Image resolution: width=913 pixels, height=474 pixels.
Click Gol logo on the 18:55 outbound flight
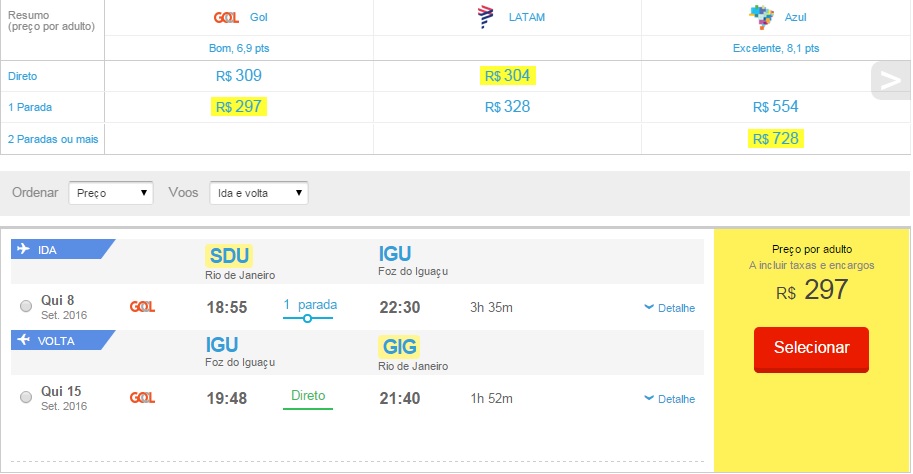point(142,307)
